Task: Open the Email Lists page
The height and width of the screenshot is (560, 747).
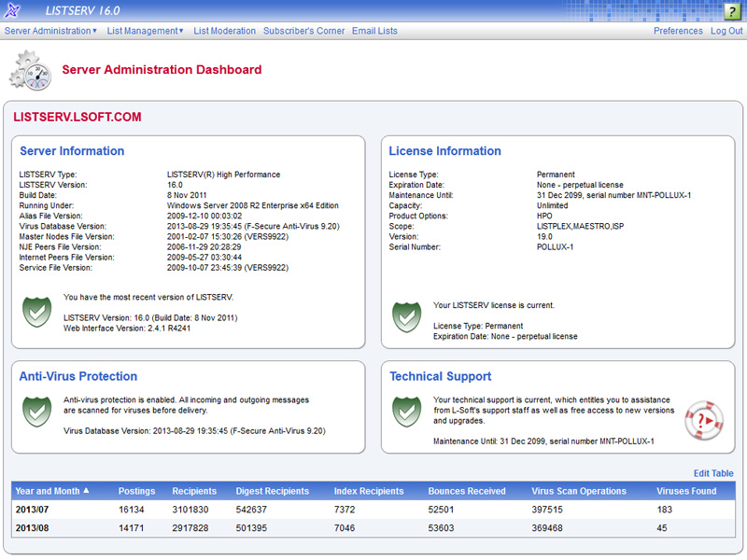Action: tap(374, 30)
